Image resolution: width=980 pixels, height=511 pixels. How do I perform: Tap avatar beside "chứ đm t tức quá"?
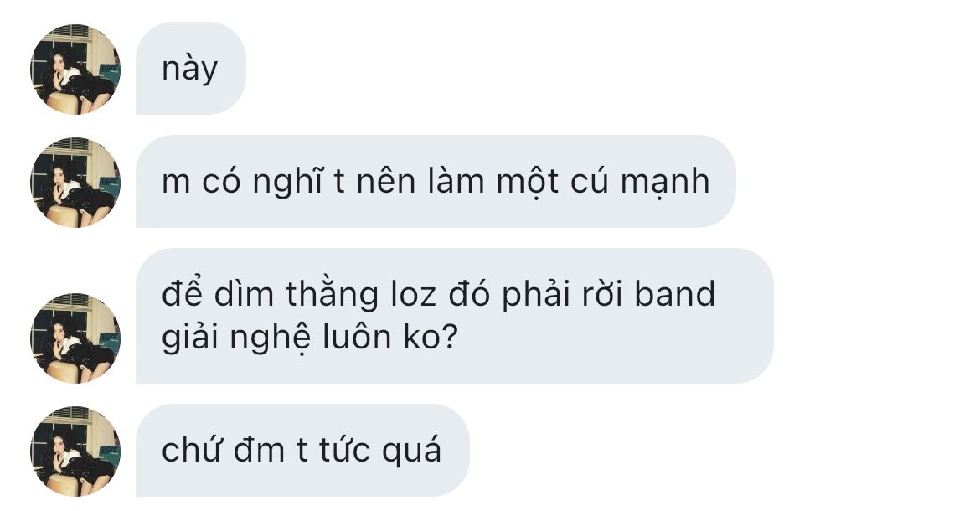pyautogui.click(x=75, y=451)
